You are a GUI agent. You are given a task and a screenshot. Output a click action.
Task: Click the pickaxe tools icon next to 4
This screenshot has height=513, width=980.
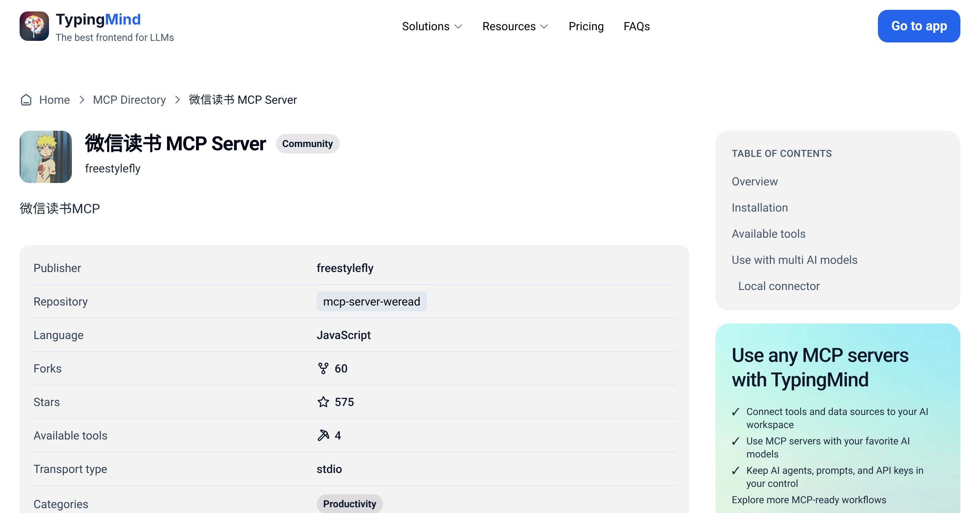point(323,435)
